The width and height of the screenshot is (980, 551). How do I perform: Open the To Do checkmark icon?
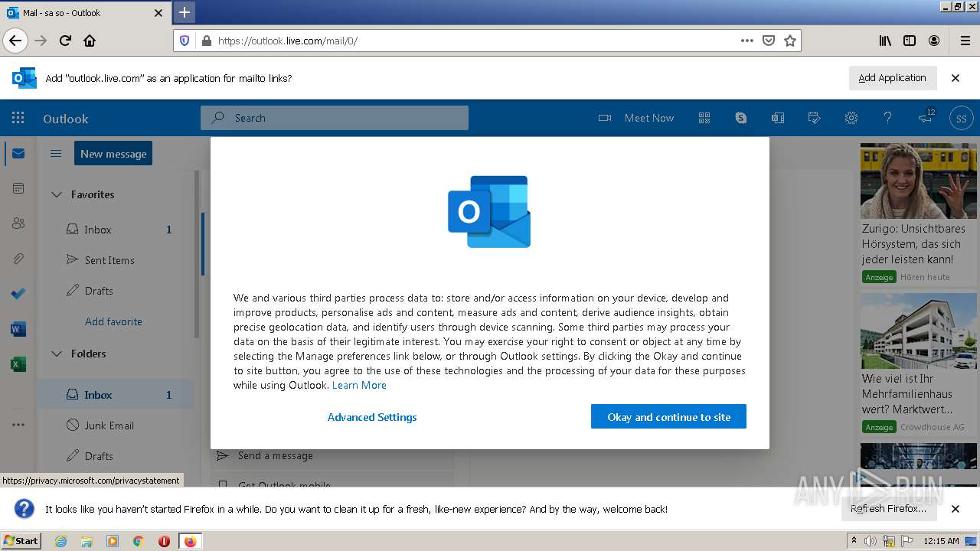pyautogui.click(x=18, y=294)
